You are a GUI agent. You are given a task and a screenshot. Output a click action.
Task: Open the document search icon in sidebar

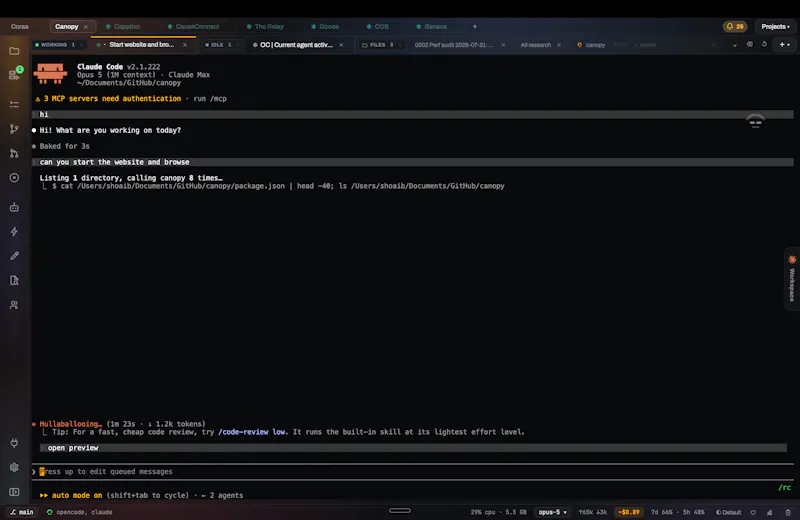(x=14, y=280)
